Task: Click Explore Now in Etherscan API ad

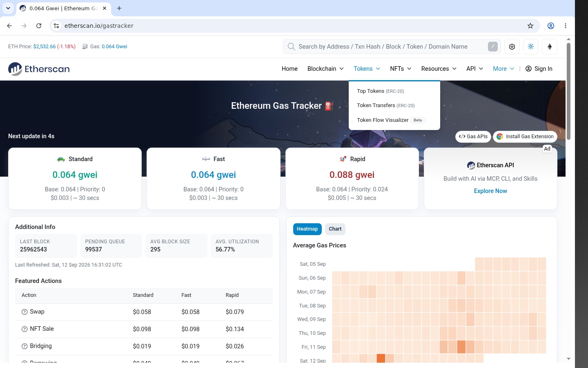Action: pos(490,191)
